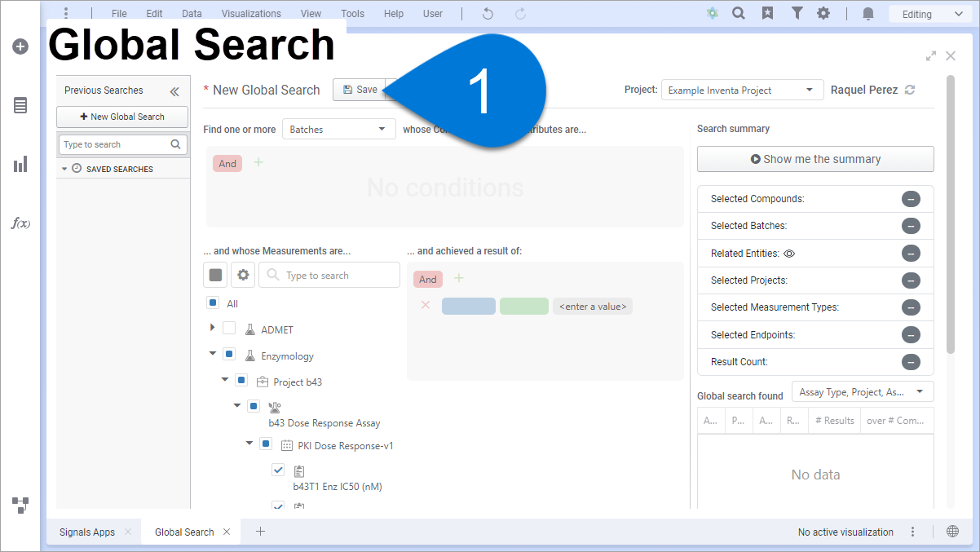This screenshot has height=552, width=980.
Task: Open the Editing mode dropdown
Action: pyautogui.click(x=929, y=14)
